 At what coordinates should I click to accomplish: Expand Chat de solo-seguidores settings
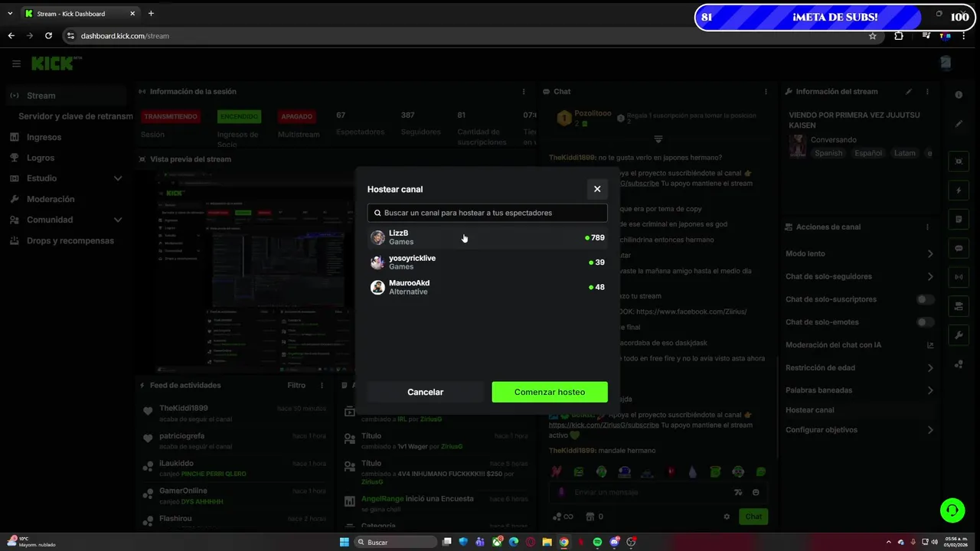click(860, 276)
